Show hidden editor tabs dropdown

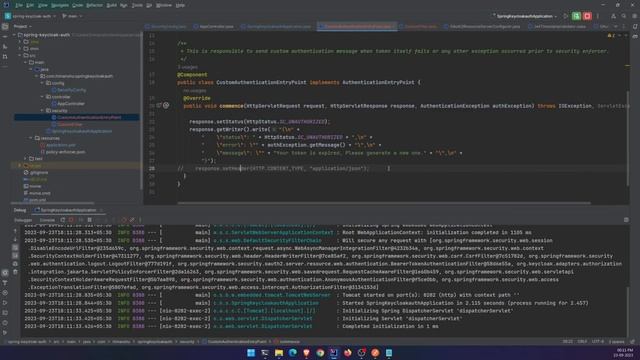(616, 27)
